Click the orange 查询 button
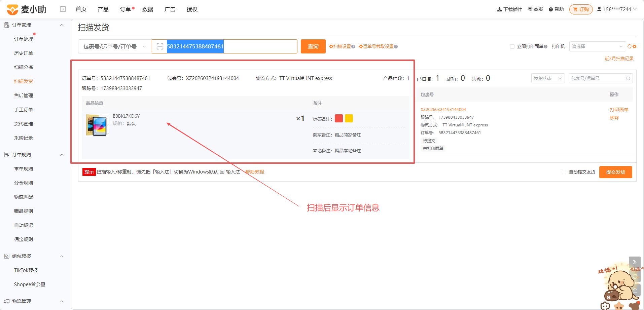Viewport: 644px width, 310px height. pos(313,46)
